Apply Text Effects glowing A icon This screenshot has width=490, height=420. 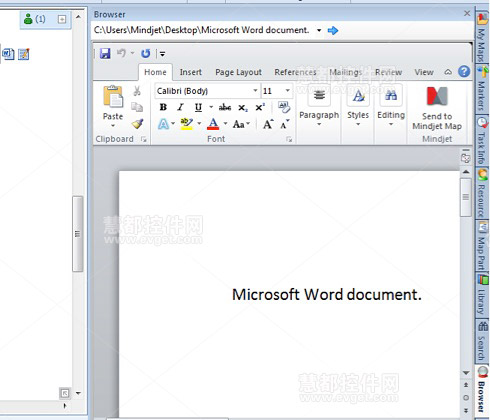[163, 124]
